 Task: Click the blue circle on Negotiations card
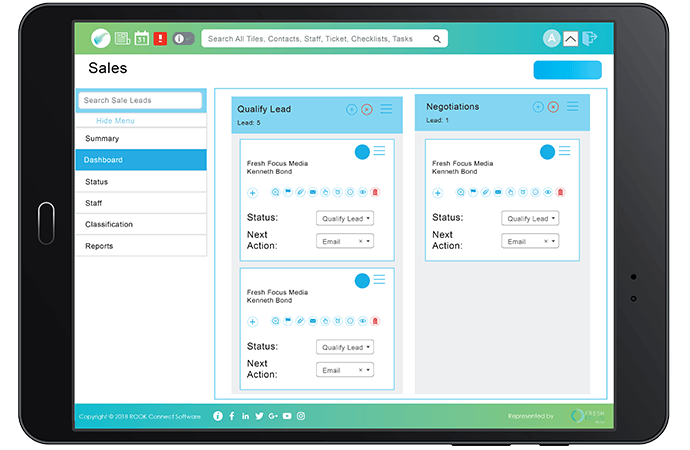(x=547, y=152)
